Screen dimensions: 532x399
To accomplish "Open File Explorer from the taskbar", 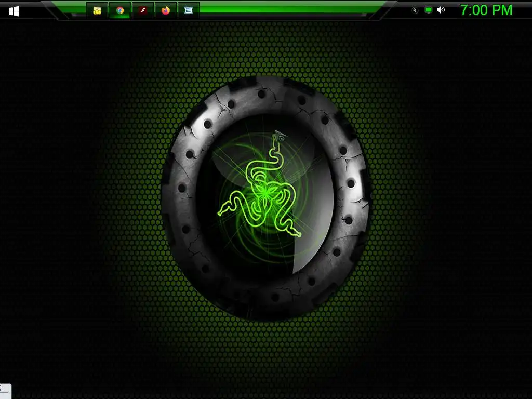I will [x=97, y=10].
